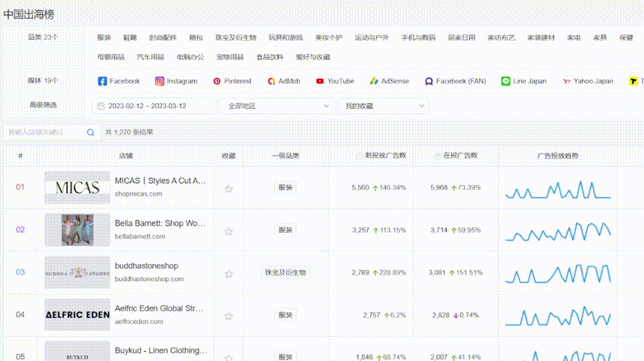Filter by the 时尚配件 category tab
The height and width of the screenshot is (361, 644).
pos(163,38)
